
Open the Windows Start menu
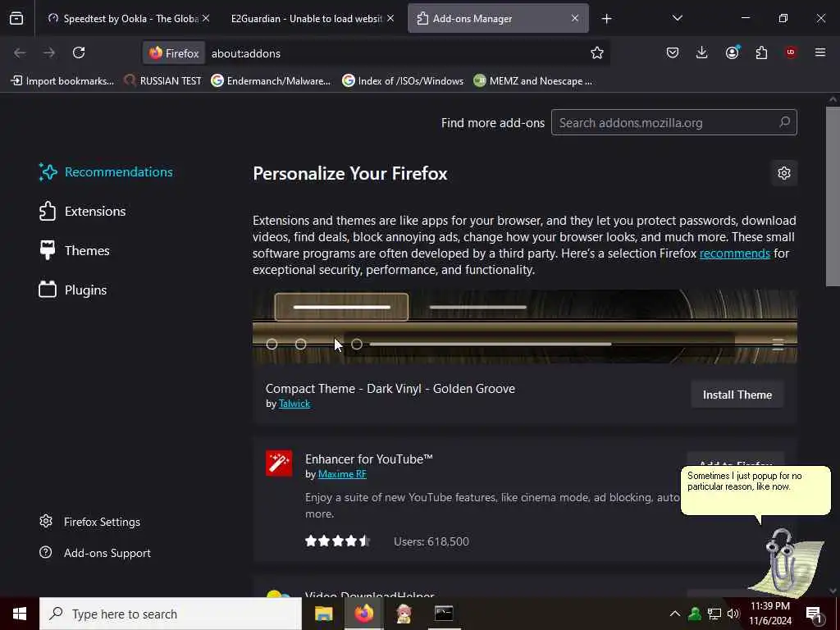[x=20, y=614]
